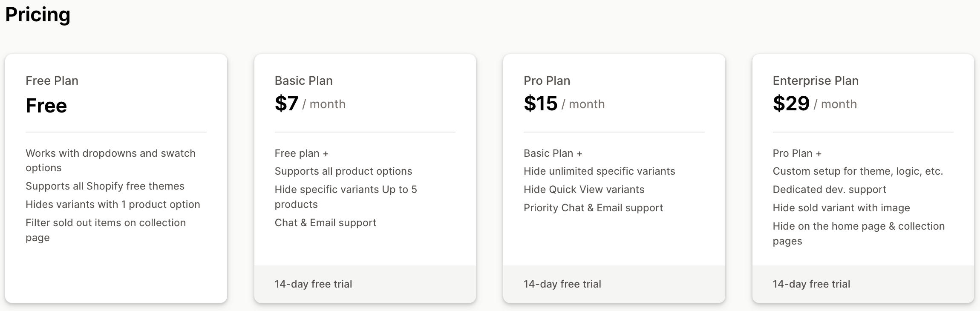Click the $29 per month price
This screenshot has width=980, height=311.
pyautogui.click(x=815, y=104)
